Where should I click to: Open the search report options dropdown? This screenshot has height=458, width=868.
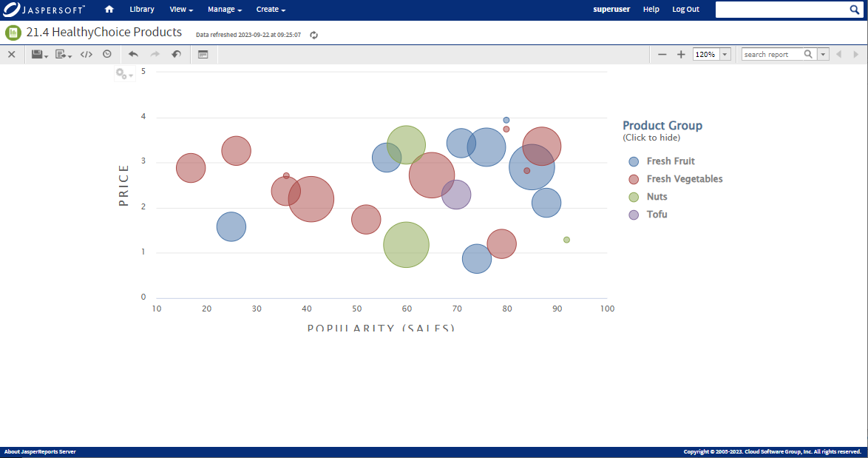(823, 54)
